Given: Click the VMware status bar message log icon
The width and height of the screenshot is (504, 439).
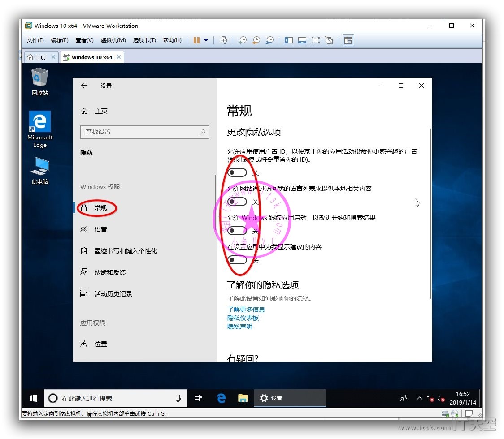Looking at the screenshot, I should click(469, 413).
